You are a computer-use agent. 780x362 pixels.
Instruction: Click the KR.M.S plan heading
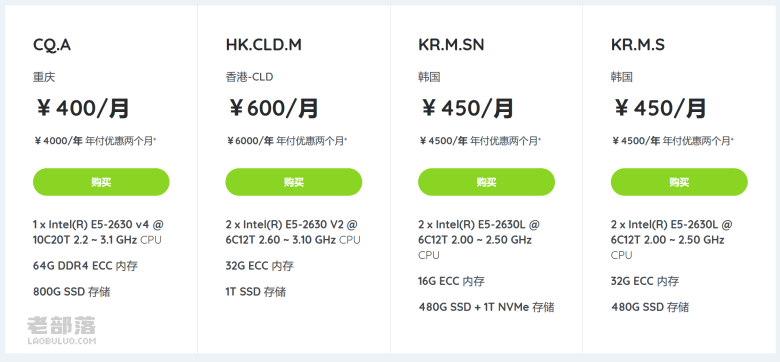[638, 45]
